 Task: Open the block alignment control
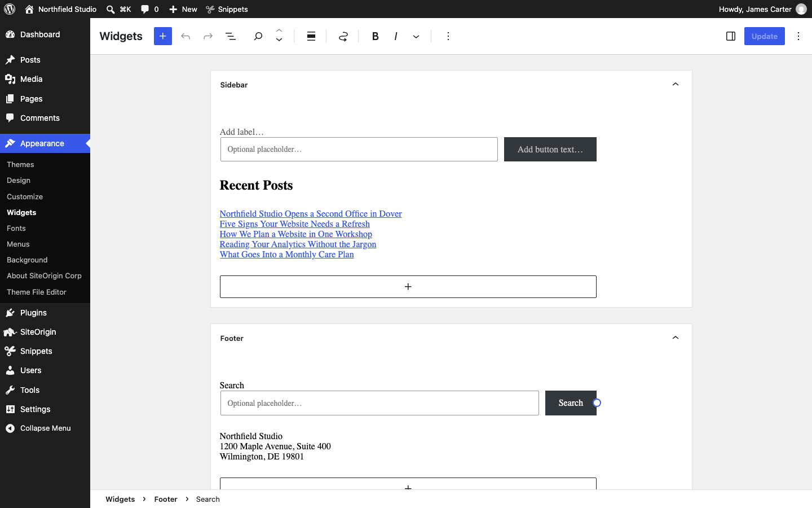coord(311,36)
